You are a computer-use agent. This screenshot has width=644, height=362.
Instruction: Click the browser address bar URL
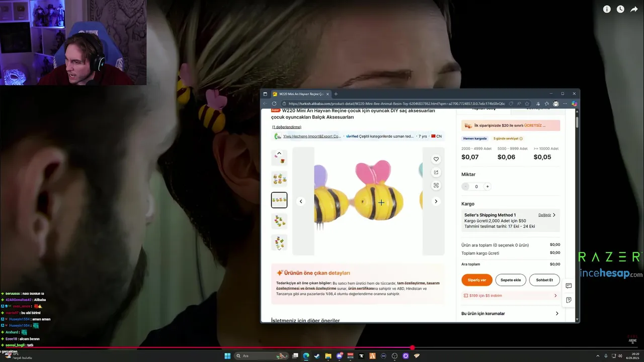396,104
